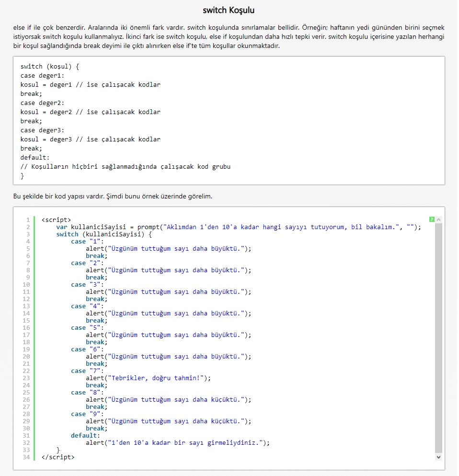Screen dimensions: 459x476
Task: Click the case "8": line
Action: [x=87, y=393]
